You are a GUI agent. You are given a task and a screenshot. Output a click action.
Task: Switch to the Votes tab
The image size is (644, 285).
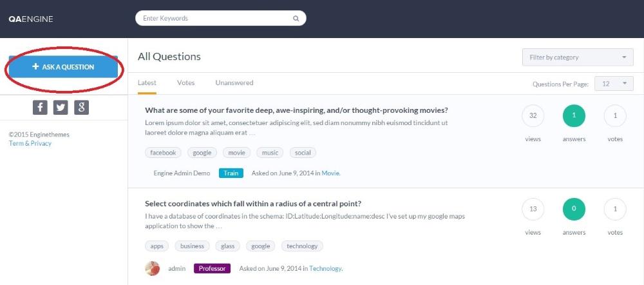(185, 83)
